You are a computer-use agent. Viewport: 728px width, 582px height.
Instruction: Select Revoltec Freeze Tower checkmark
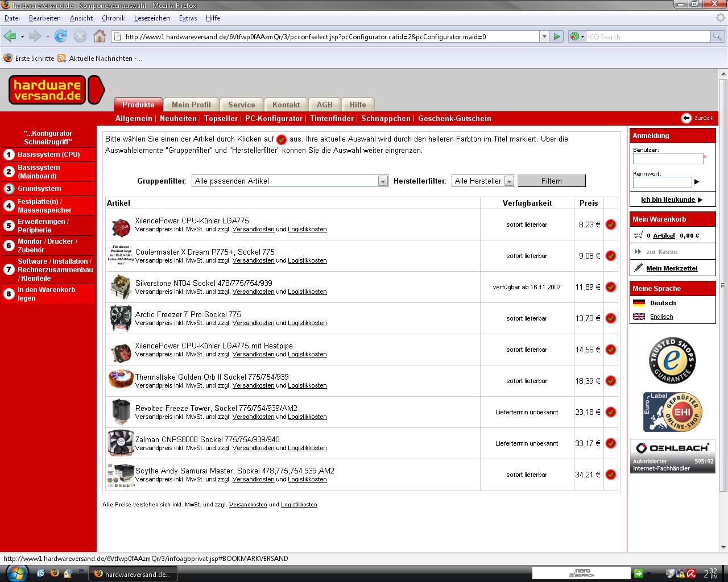point(611,412)
